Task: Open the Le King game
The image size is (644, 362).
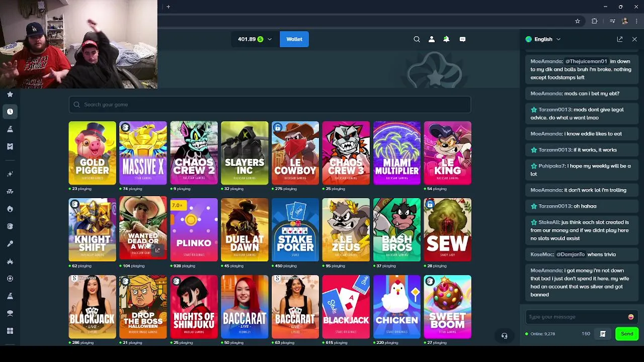Action: [x=448, y=153]
